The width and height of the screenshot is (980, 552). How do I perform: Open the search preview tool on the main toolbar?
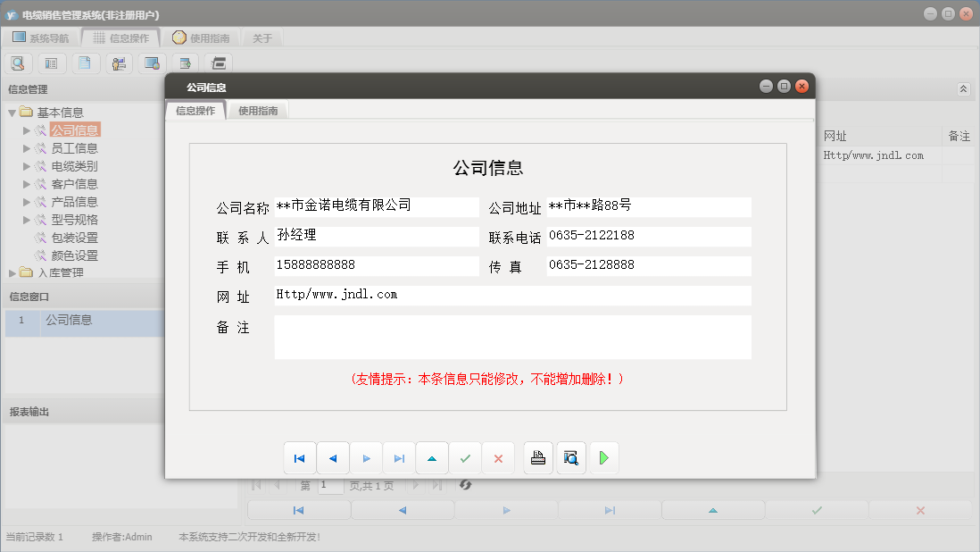tap(18, 63)
